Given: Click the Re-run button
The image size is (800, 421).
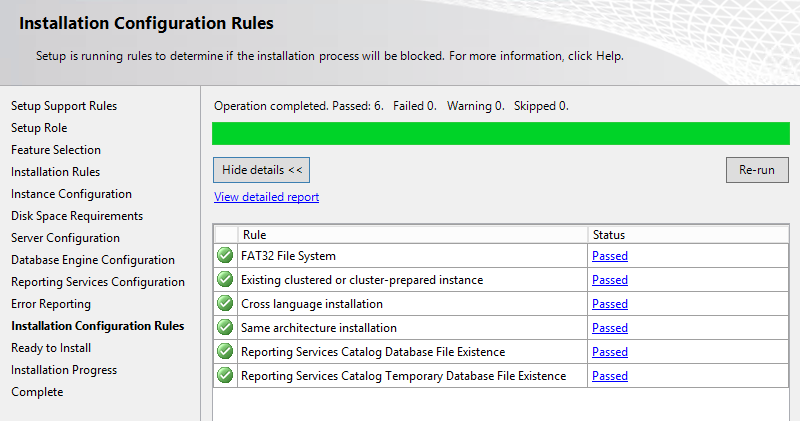Looking at the screenshot, I should [x=757, y=170].
